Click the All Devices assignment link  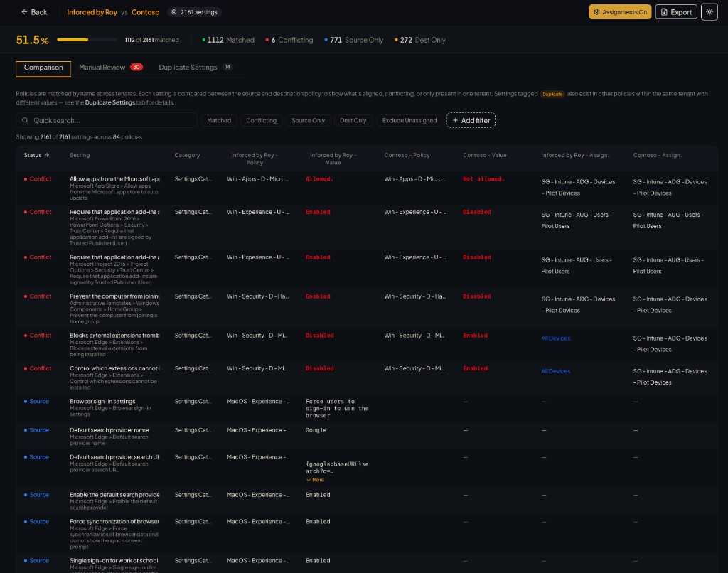pyautogui.click(x=555, y=338)
